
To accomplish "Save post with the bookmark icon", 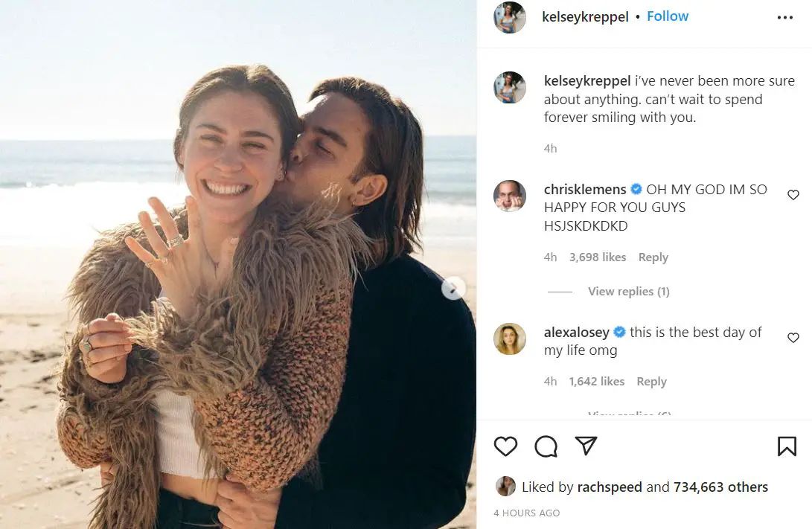I will 787,446.
